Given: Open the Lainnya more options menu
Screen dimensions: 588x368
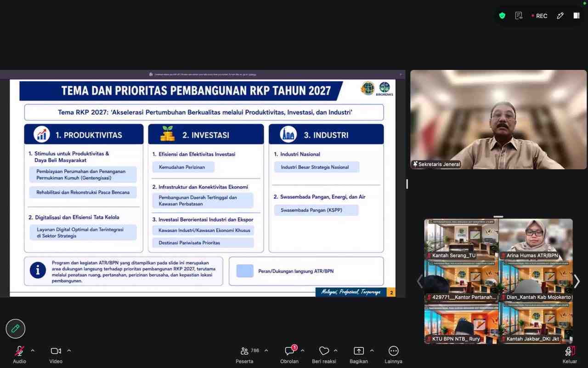Looking at the screenshot, I should 394,355.
